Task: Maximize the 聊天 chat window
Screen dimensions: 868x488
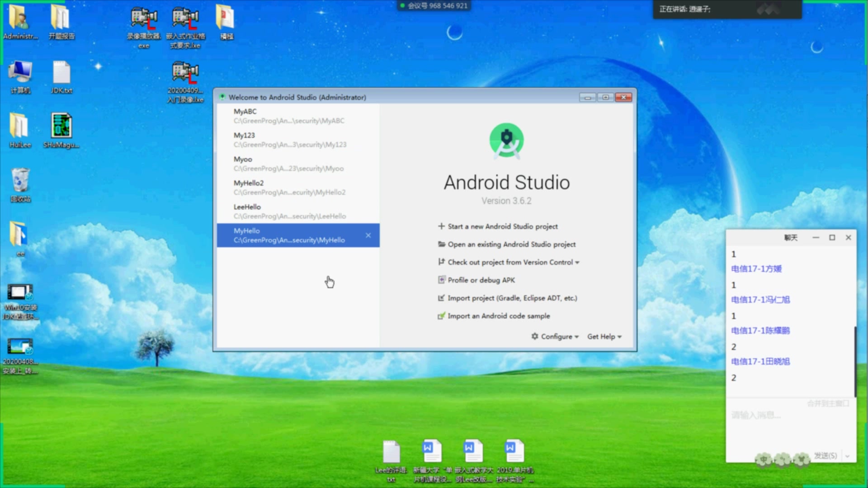Action: point(832,238)
